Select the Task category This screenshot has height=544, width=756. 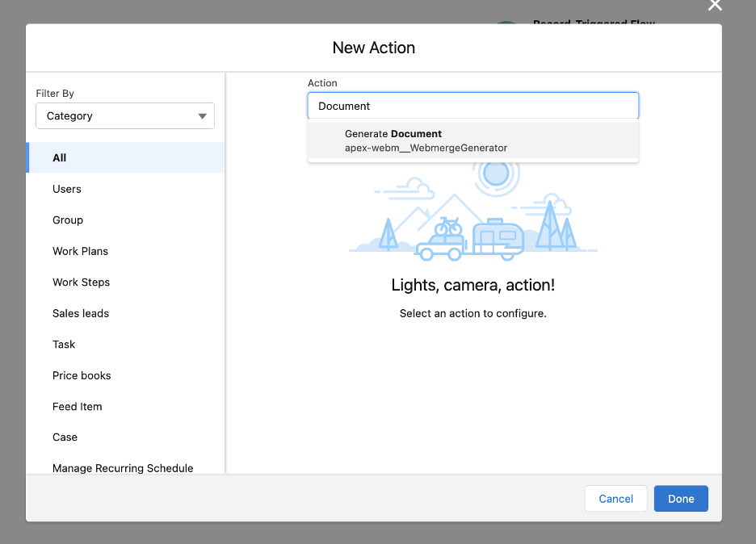63,344
